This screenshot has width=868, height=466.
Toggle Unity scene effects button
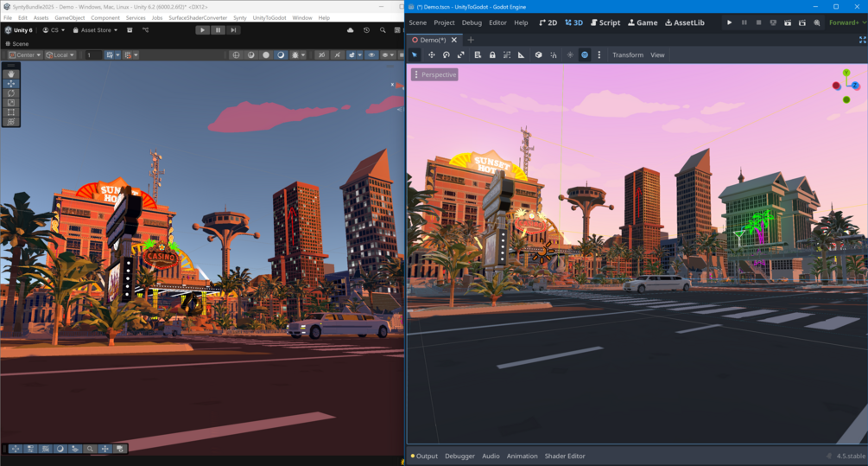coord(351,54)
